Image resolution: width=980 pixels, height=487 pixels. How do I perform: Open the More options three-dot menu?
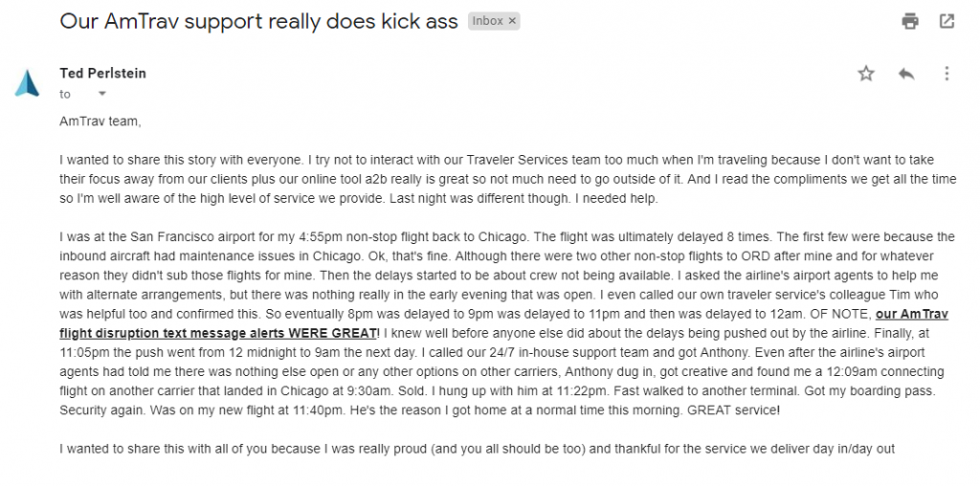tap(947, 74)
